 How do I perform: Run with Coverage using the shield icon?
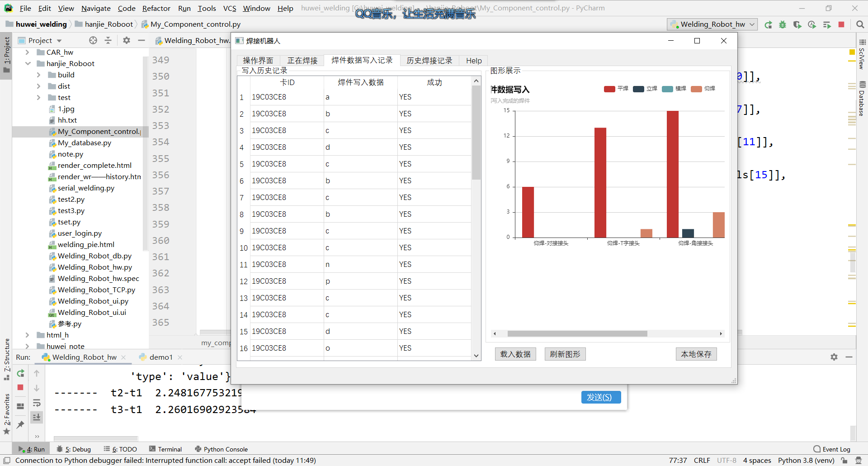pyautogui.click(x=797, y=25)
